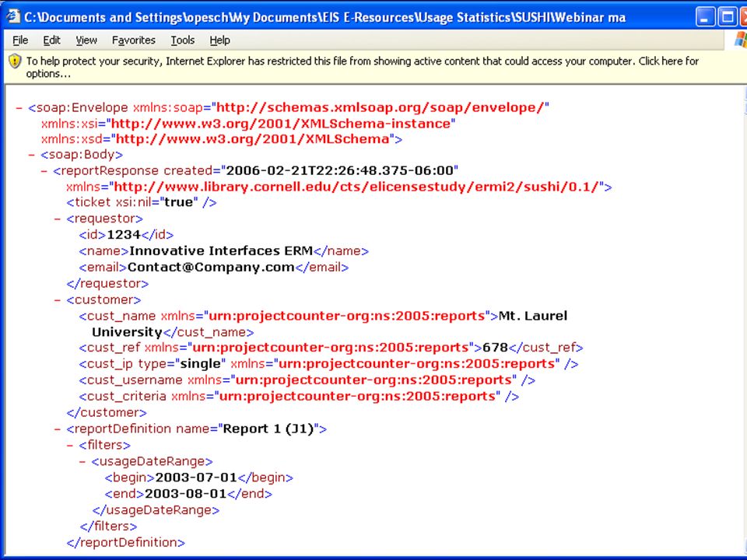Click the closing reportDefinition tag
Viewport: 747px width, 560px height.
[x=126, y=543]
